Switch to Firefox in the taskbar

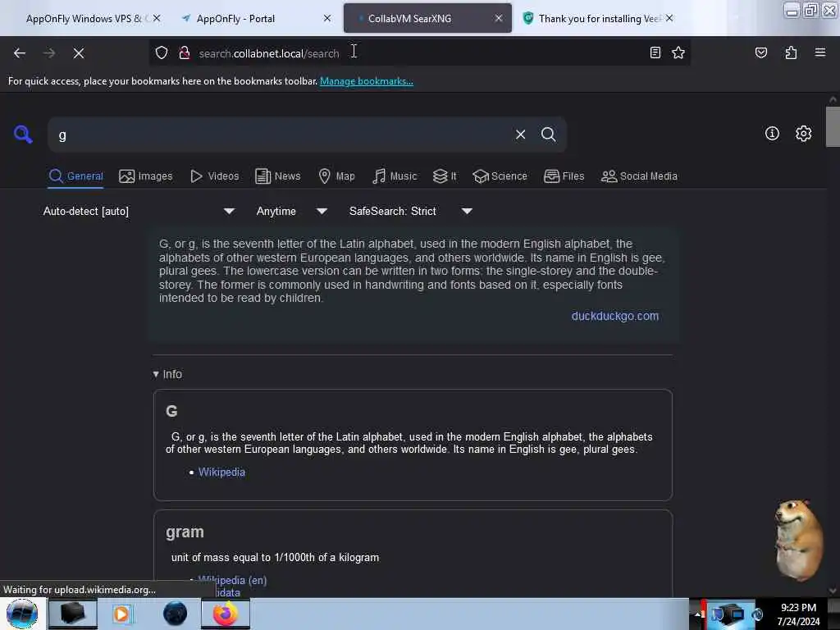pyautogui.click(x=226, y=614)
